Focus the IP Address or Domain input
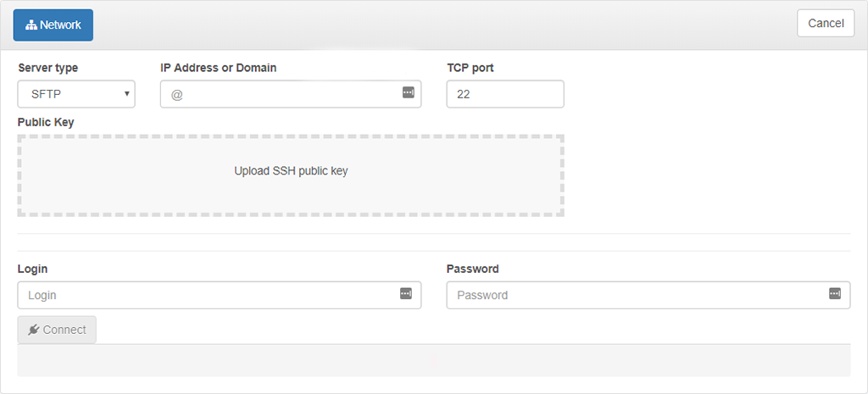Viewport: 868px width, 394px height. point(280,94)
